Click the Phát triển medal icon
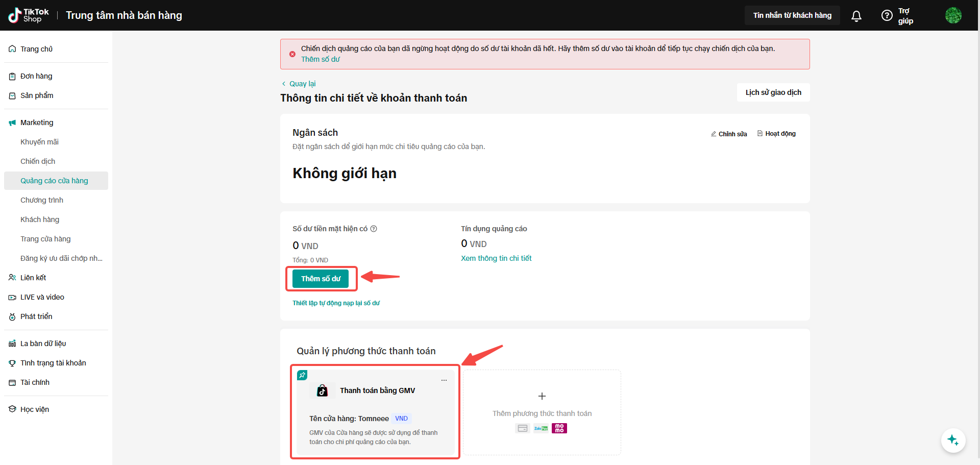 [12, 316]
